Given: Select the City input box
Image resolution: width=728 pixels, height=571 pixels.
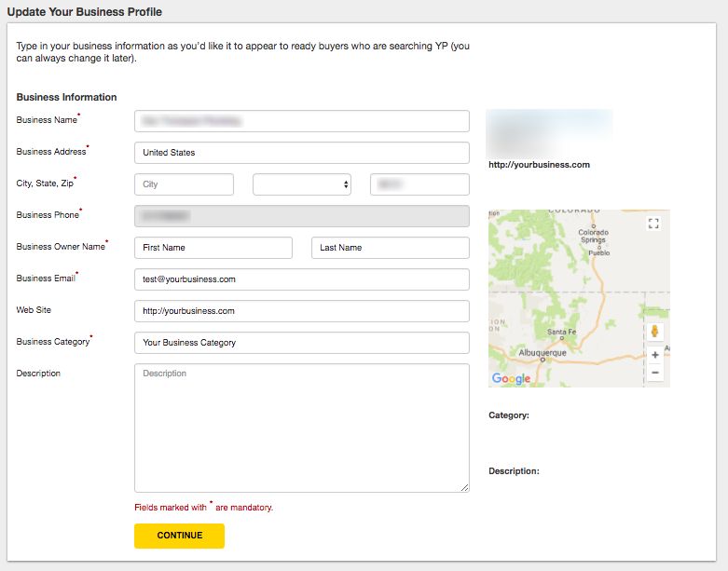Looking at the screenshot, I should (184, 184).
